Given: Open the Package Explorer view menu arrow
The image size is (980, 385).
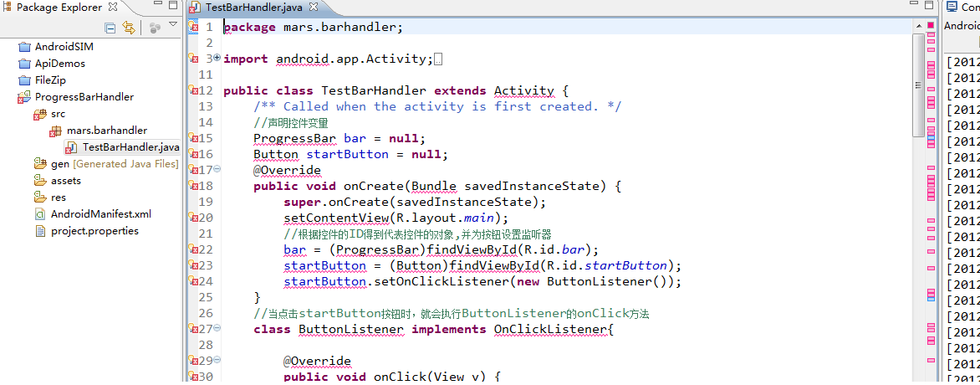Looking at the screenshot, I should point(173,25).
